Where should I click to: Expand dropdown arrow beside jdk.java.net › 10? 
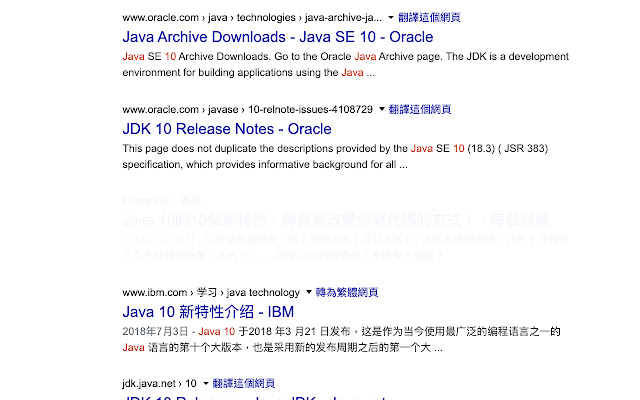pos(206,383)
